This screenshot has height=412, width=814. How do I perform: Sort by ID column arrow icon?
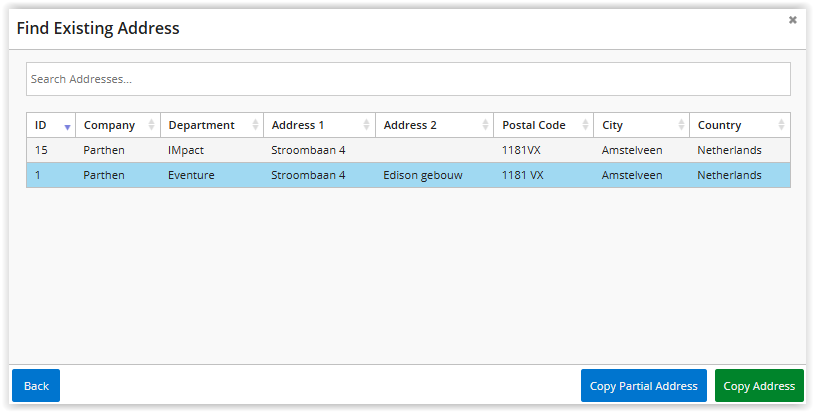tap(67, 127)
